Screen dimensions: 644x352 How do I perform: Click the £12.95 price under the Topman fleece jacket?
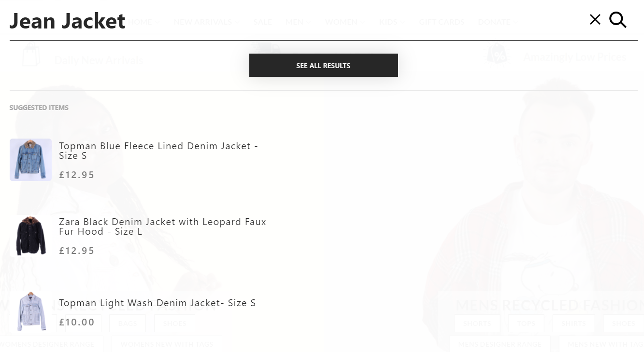tap(77, 175)
